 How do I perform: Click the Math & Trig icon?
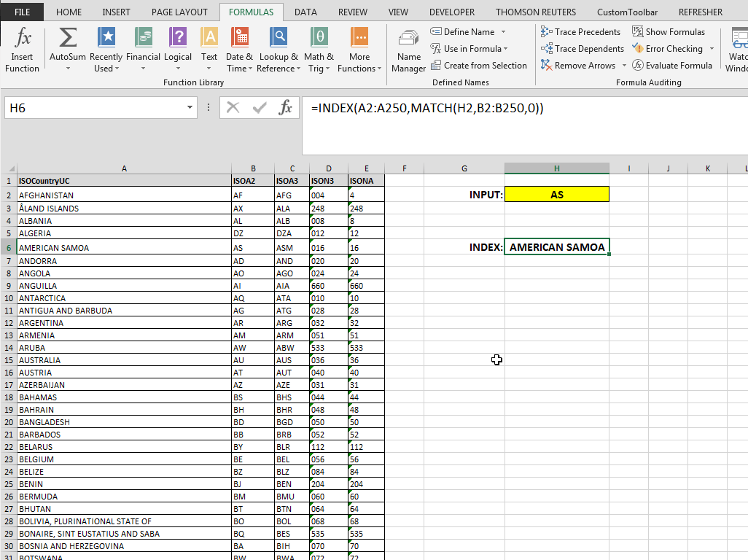319,38
